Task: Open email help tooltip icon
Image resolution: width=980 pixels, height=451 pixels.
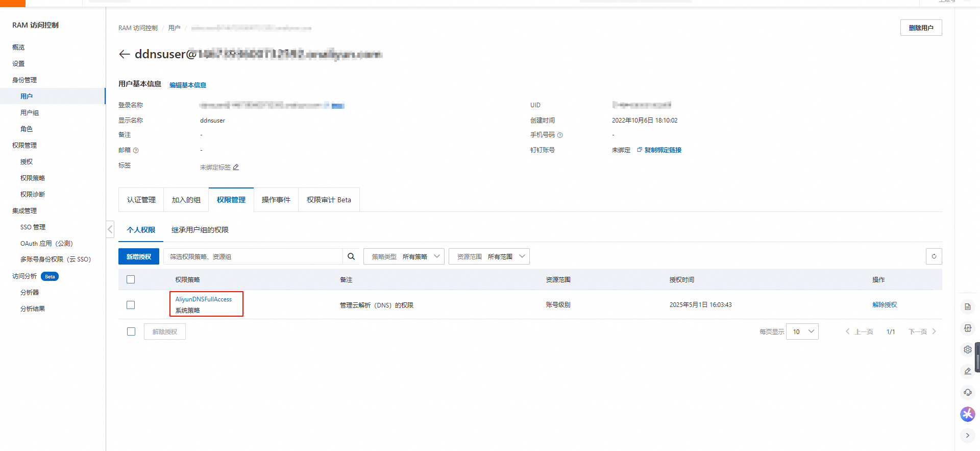Action: pyautogui.click(x=136, y=150)
